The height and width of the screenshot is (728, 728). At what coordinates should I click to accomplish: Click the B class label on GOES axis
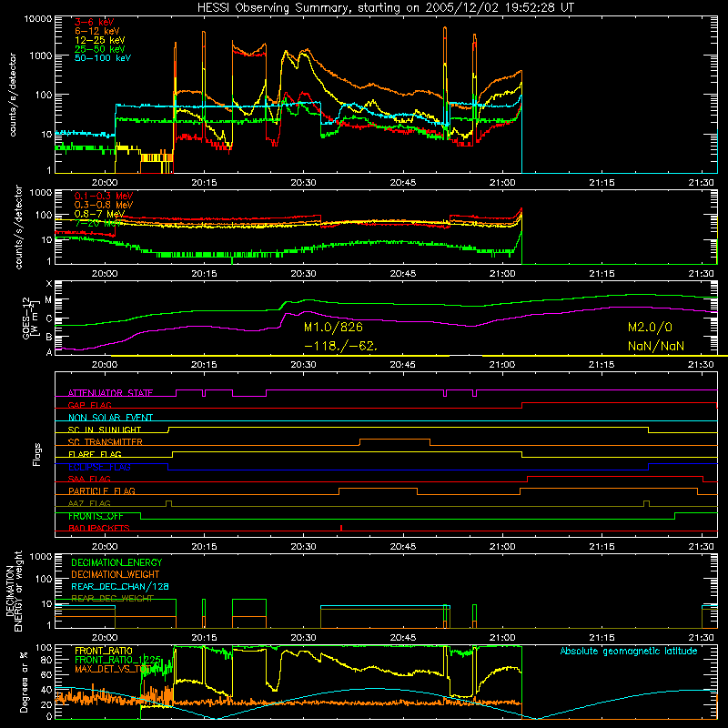point(49,338)
